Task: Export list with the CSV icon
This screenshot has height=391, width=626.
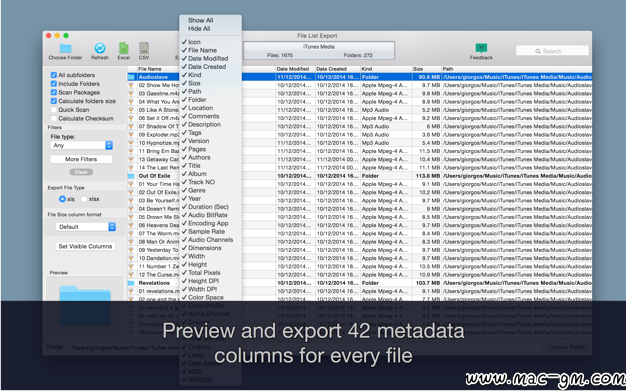Action: (144, 48)
